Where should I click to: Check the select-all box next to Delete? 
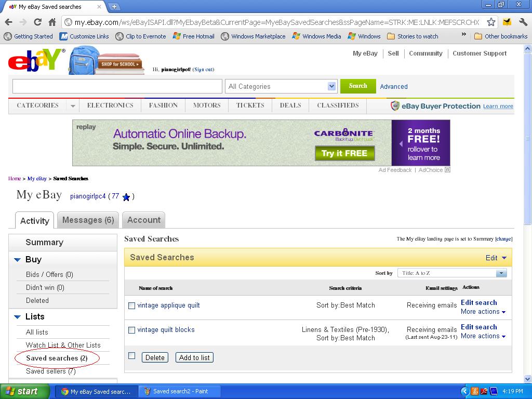(x=131, y=355)
